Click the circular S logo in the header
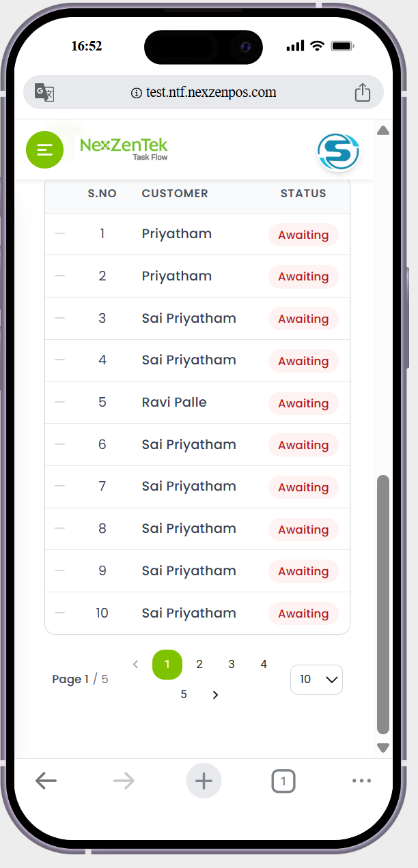The image size is (418, 868). pos(339,152)
